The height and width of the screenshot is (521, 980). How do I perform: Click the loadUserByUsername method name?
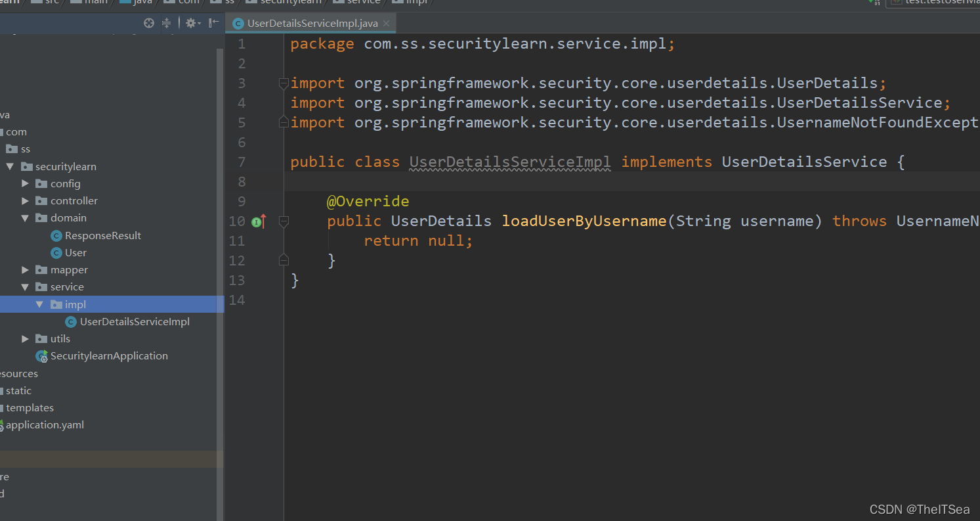click(584, 221)
